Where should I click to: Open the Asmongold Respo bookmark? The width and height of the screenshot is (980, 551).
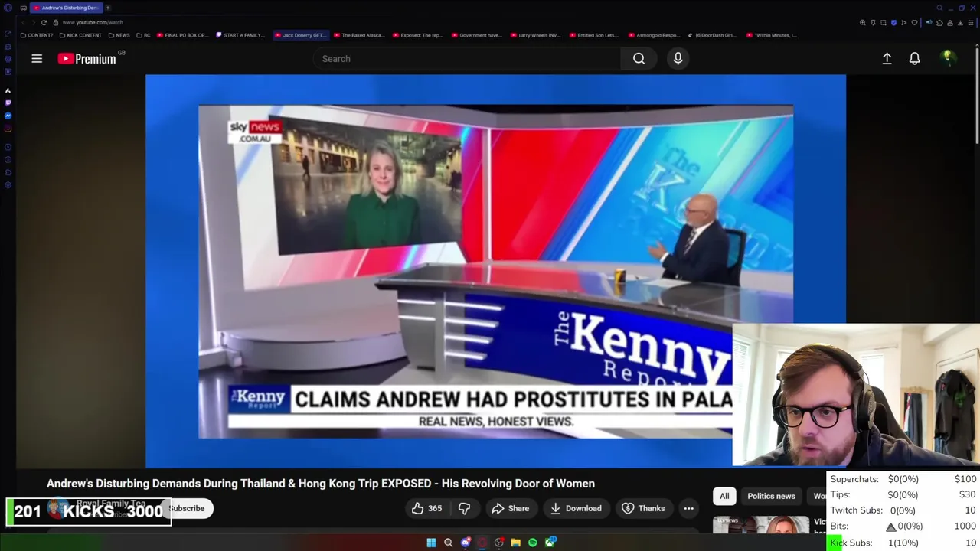[x=653, y=35]
